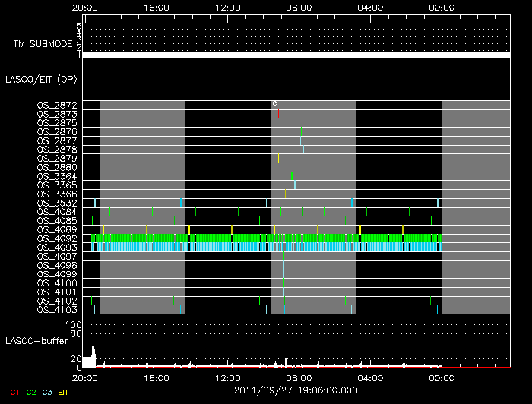Click the OS_4089 row label
Screen dimensions: 532x404
coord(57,229)
